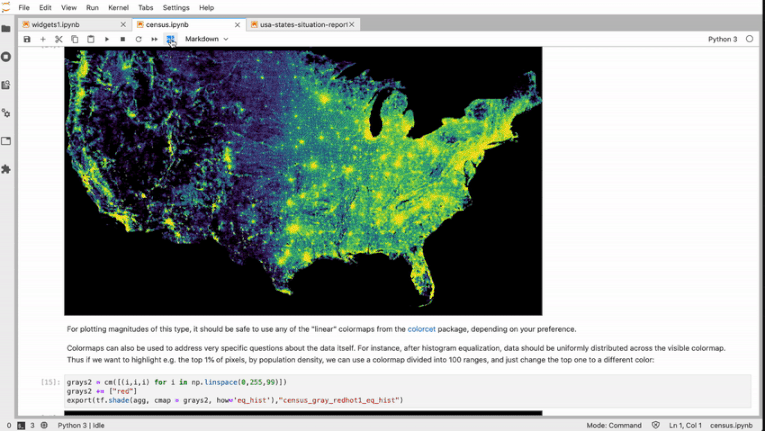The height and width of the screenshot is (431, 765).
Task: Save the notebook with the floppy icon
Action: point(27,39)
